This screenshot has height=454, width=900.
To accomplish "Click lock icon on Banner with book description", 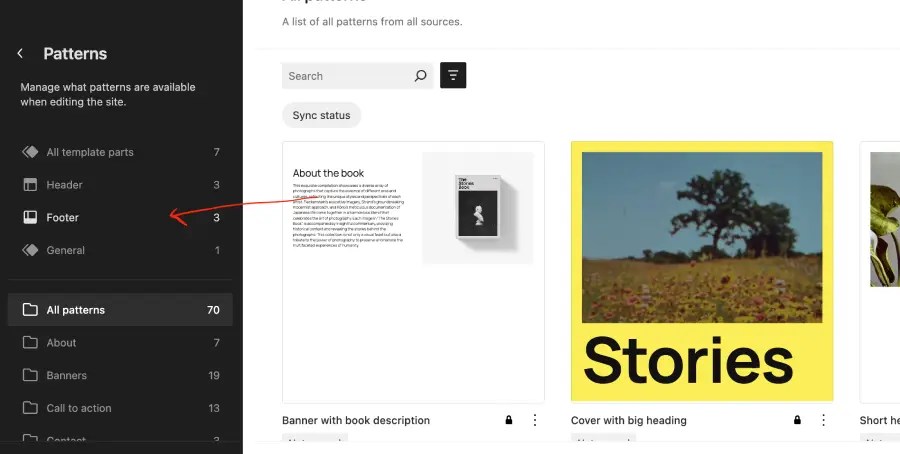I will [509, 420].
